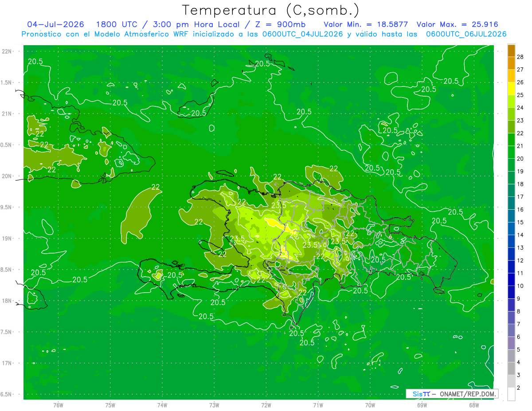The height and width of the screenshot is (411, 532).
Task: Click the teal colorbar swatch between 16 and 17
Action: point(511,203)
